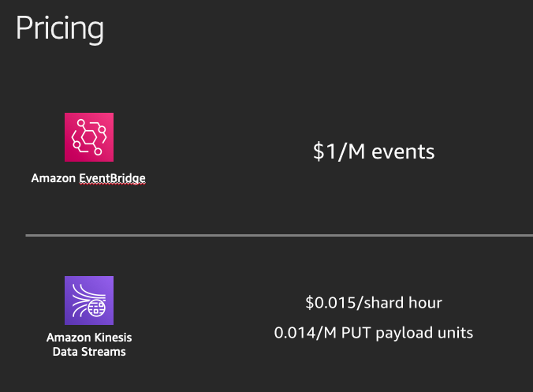Click the Data Streams label line
Viewport: 533px width, 392px height.
pyautogui.click(x=89, y=352)
